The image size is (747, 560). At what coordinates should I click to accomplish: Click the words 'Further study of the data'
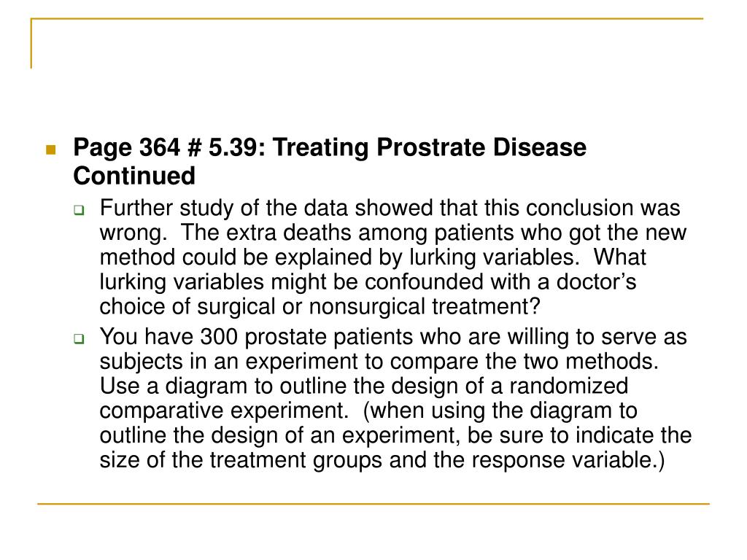point(223,208)
